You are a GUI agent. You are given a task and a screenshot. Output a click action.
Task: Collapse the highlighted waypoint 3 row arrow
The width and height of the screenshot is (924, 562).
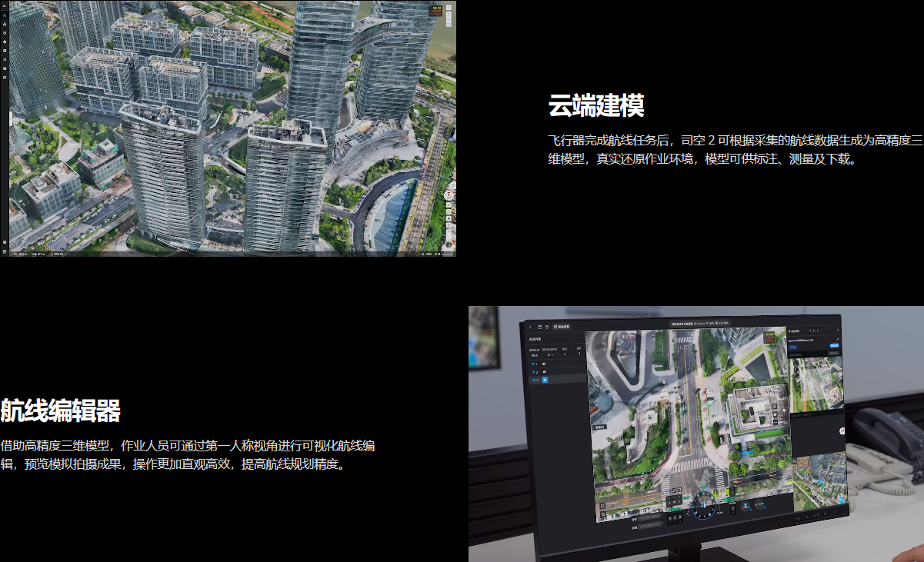[535, 380]
